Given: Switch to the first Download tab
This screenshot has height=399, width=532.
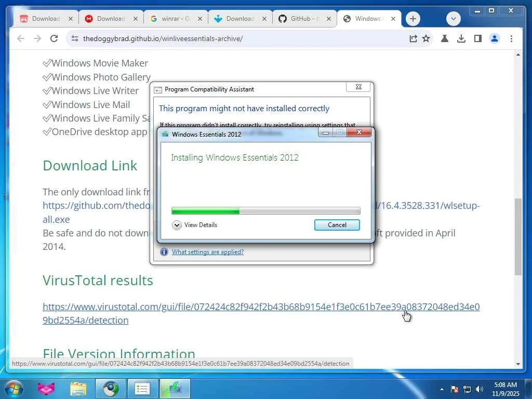Looking at the screenshot, I should point(46,19).
